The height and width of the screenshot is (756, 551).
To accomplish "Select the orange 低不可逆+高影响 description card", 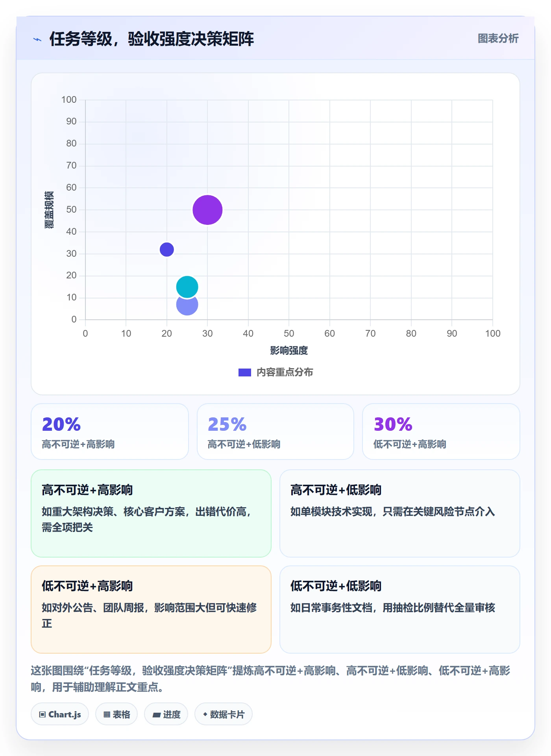I will pyautogui.click(x=151, y=610).
